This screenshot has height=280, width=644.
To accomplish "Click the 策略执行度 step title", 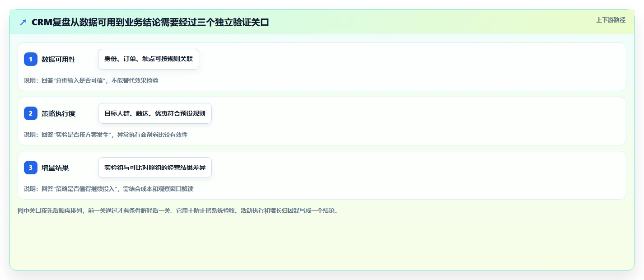I will pyautogui.click(x=58, y=113).
